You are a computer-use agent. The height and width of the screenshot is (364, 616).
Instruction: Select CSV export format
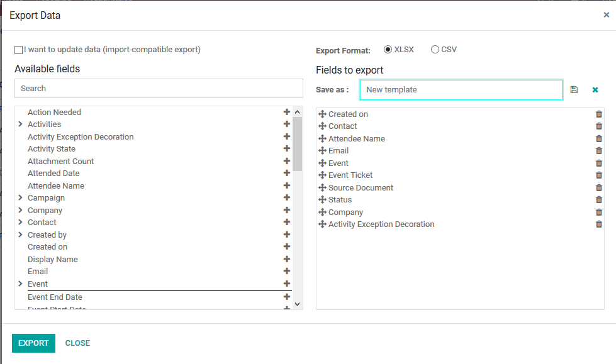pyautogui.click(x=435, y=50)
